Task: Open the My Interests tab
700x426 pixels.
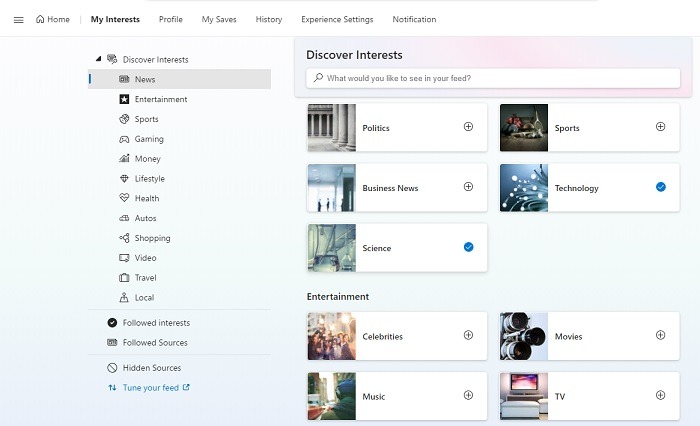Action: 115,19
